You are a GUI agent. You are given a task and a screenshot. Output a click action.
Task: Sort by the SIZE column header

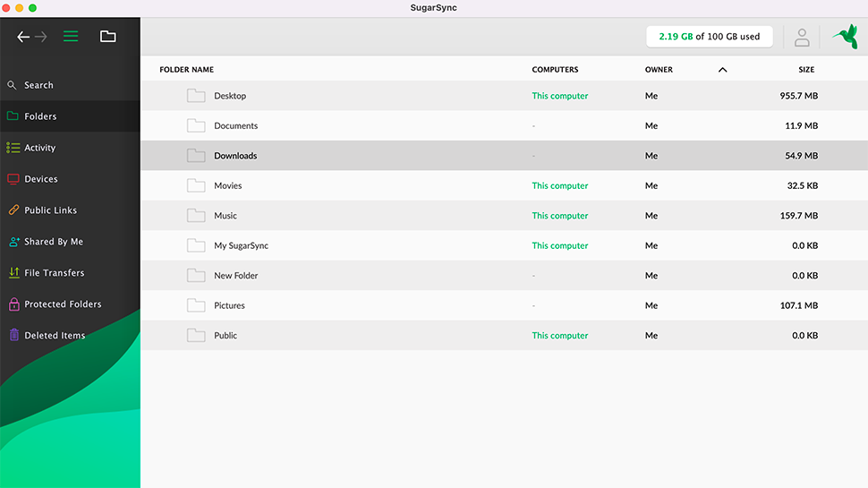pos(806,70)
